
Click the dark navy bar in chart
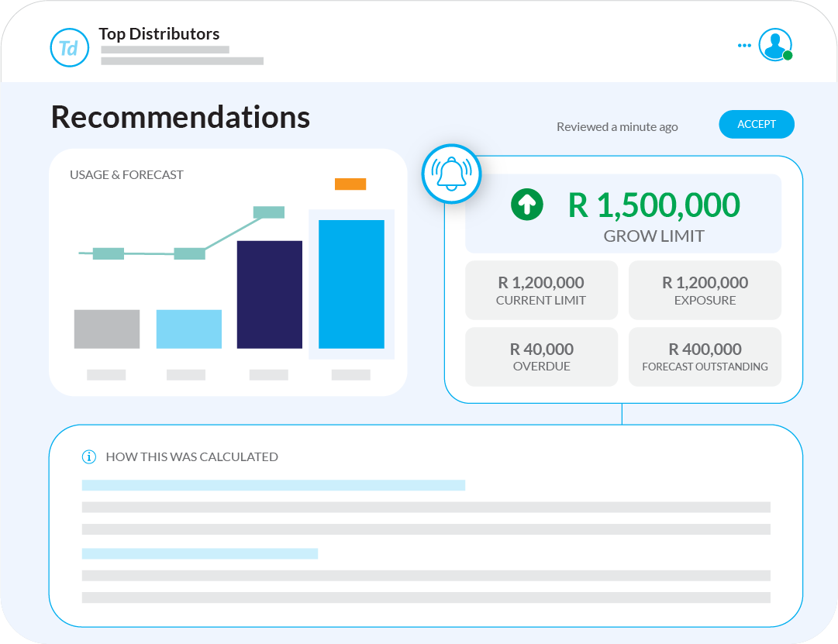269,294
